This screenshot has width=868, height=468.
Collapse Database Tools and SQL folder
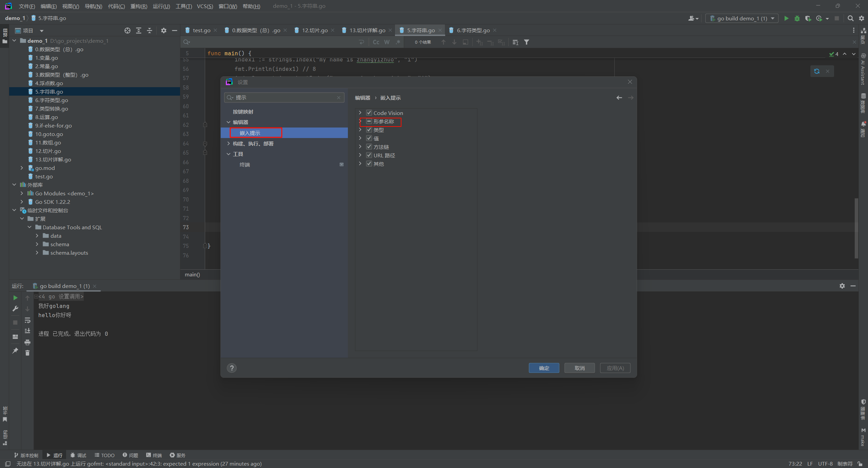tap(29, 227)
